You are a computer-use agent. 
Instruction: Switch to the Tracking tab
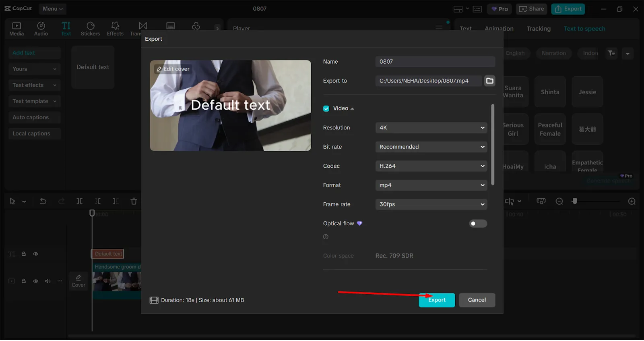[x=538, y=29]
